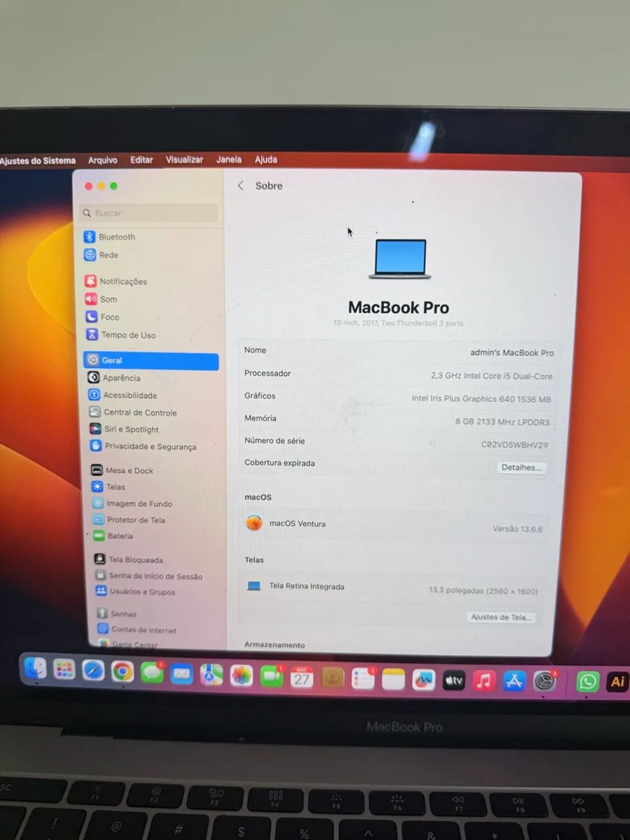Open Apple TV from the Dock
630x840 pixels.
point(454,681)
